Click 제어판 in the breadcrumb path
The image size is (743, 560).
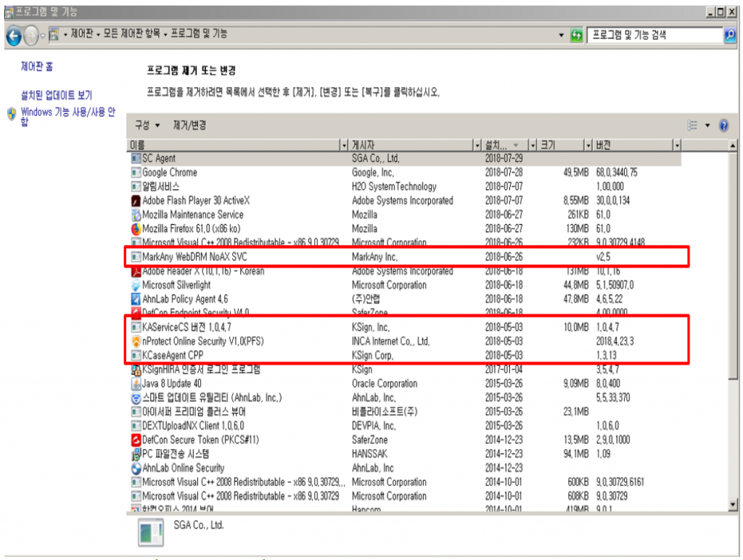(x=81, y=33)
